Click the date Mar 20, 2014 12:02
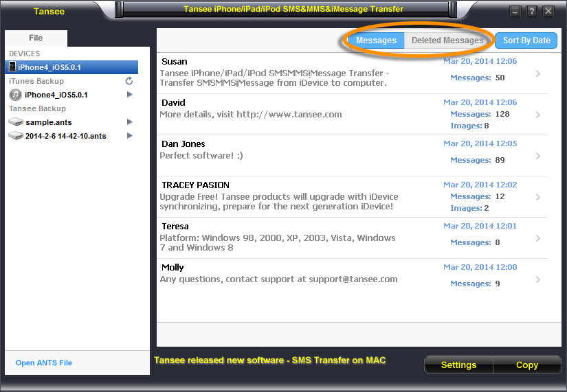 point(480,185)
